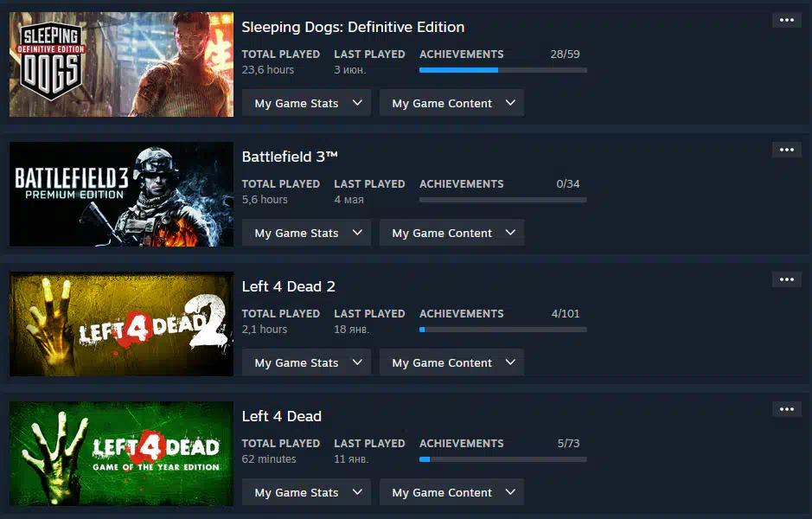Image resolution: width=812 pixels, height=519 pixels.
Task: Expand My Game Stats for Left 4 Dead 2
Action: (x=307, y=362)
